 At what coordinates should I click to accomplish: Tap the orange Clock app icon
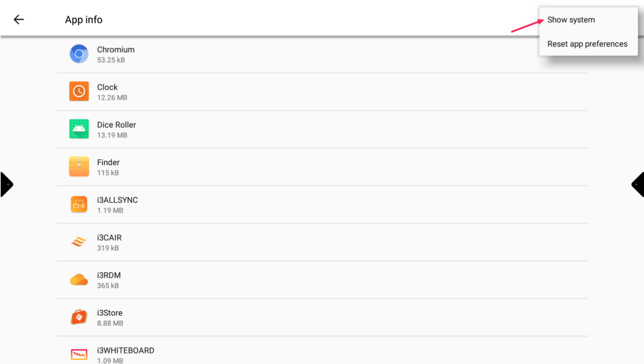click(79, 92)
